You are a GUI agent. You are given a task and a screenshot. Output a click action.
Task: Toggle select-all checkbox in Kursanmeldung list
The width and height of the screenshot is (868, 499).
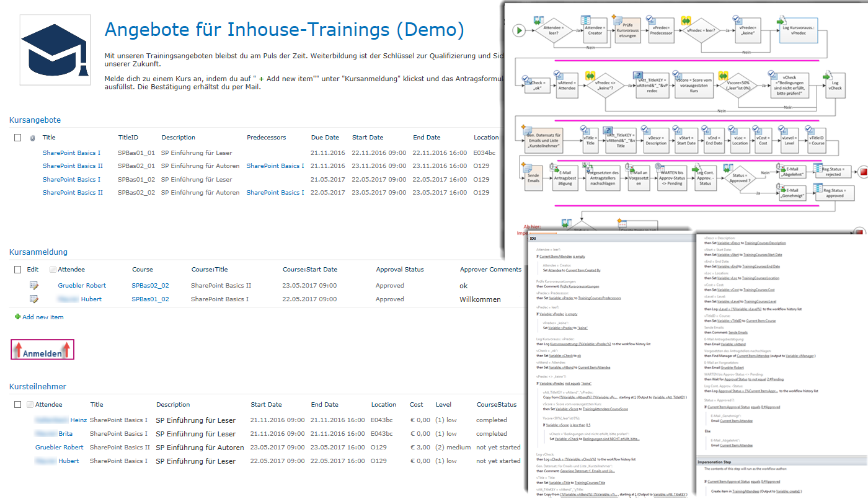pos(17,270)
